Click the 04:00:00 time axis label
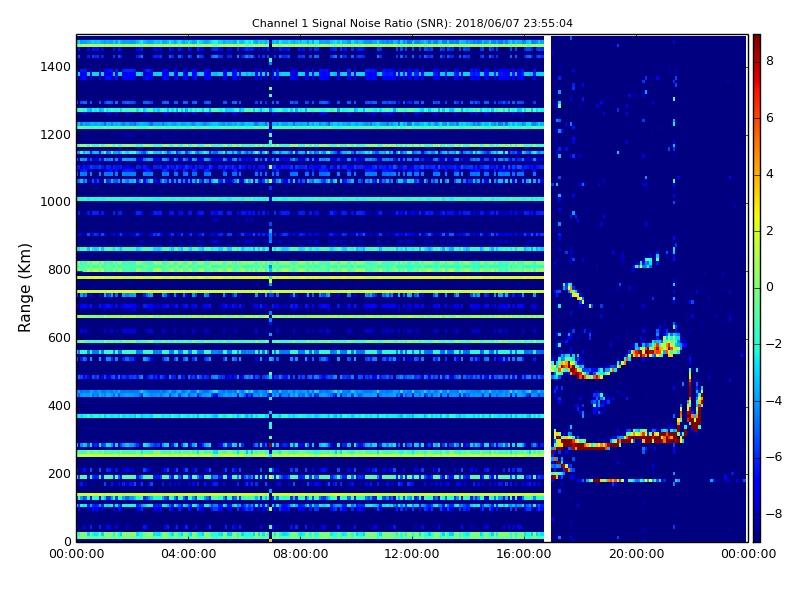Screen dimensions: 800x600 [x=189, y=554]
